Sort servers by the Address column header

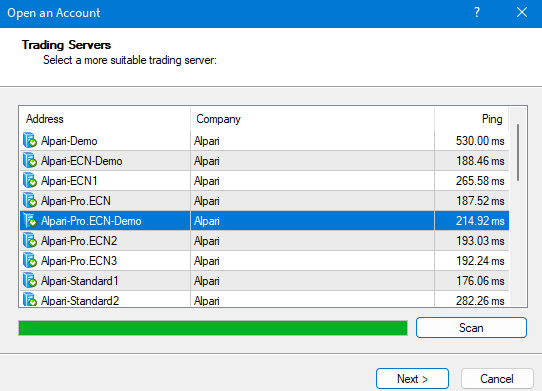105,119
